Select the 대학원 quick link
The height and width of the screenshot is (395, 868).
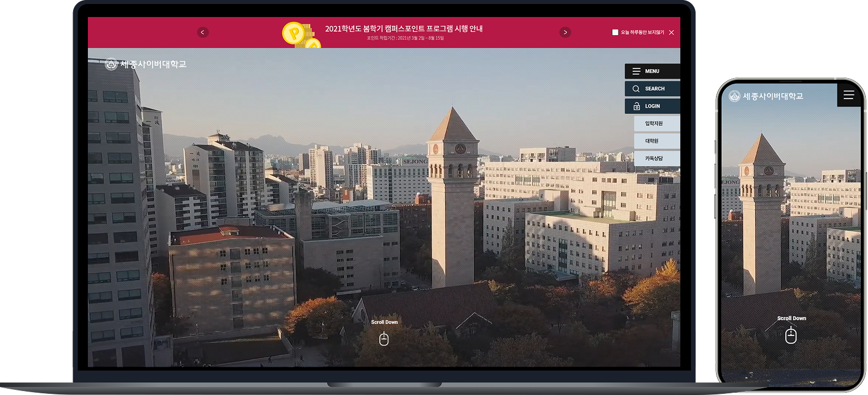657,141
